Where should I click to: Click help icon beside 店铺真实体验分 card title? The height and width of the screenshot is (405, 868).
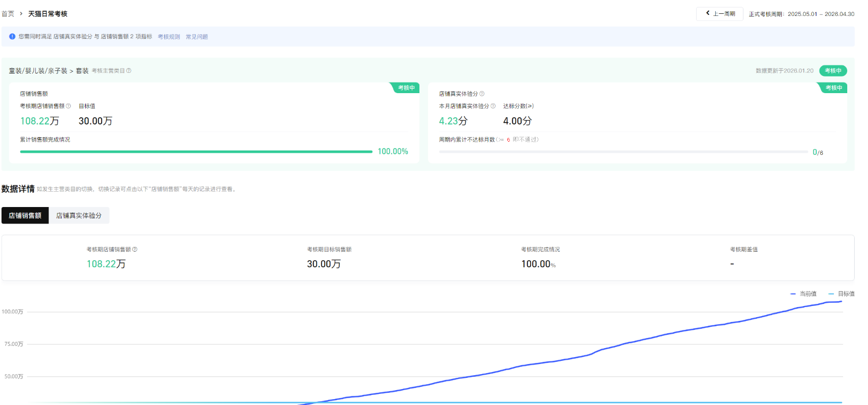(x=482, y=94)
